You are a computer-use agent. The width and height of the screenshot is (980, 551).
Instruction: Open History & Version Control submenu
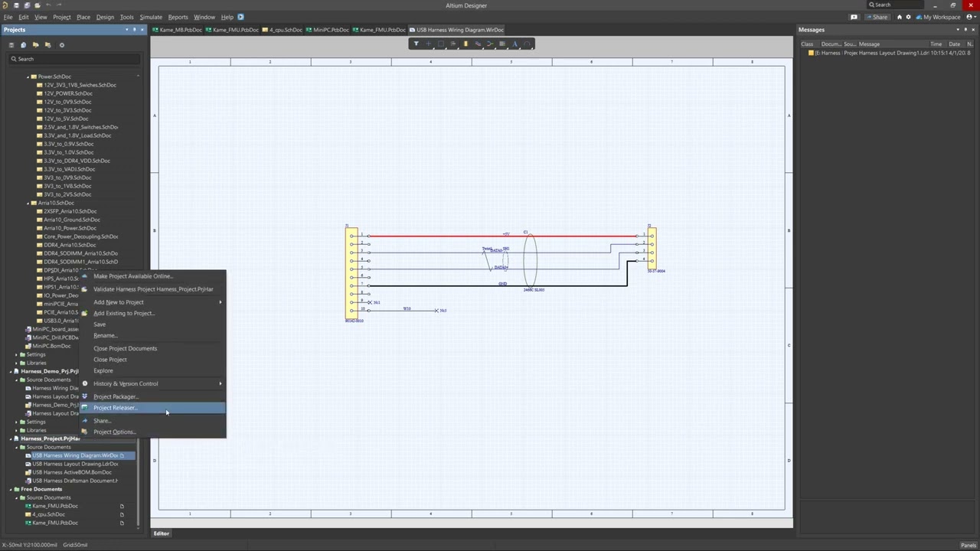click(126, 383)
